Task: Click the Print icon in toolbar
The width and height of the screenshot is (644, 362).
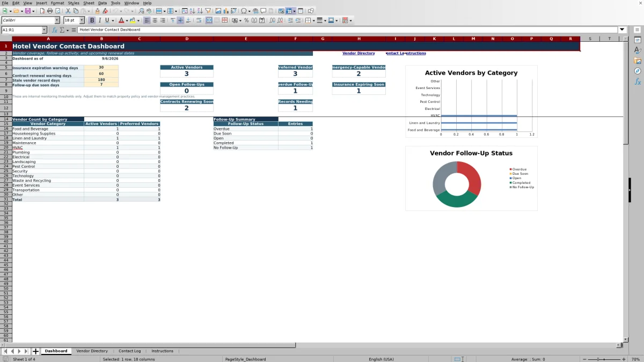Action: 49,11
